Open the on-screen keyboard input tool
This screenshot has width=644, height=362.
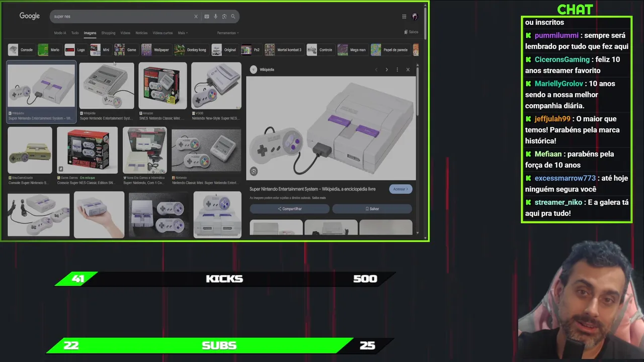(207, 17)
